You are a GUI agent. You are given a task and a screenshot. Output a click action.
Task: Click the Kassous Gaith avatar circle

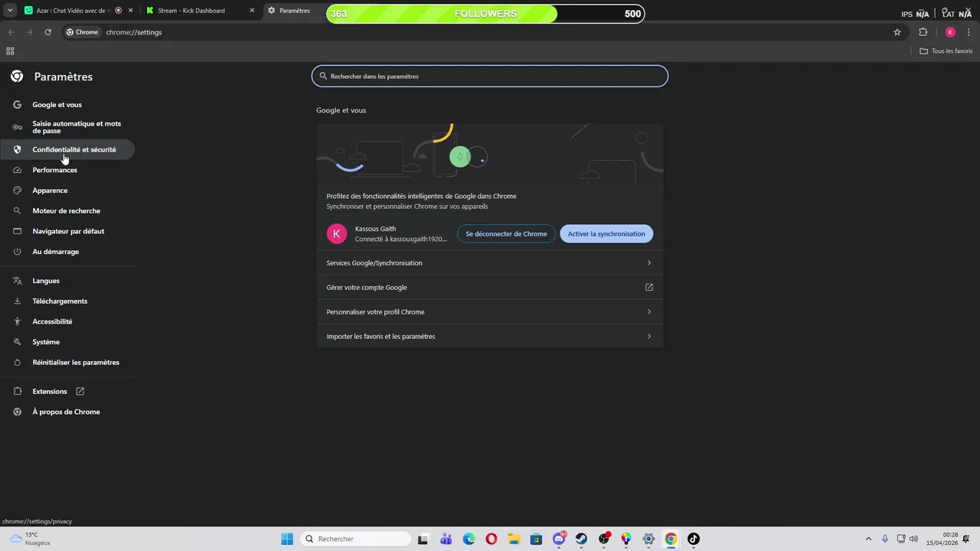click(x=337, y=234)
